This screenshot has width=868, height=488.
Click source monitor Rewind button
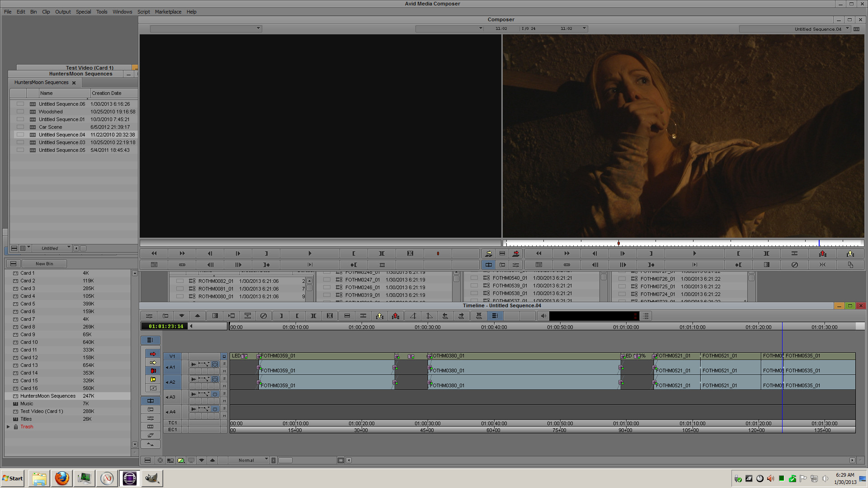[x=154, y=253]
